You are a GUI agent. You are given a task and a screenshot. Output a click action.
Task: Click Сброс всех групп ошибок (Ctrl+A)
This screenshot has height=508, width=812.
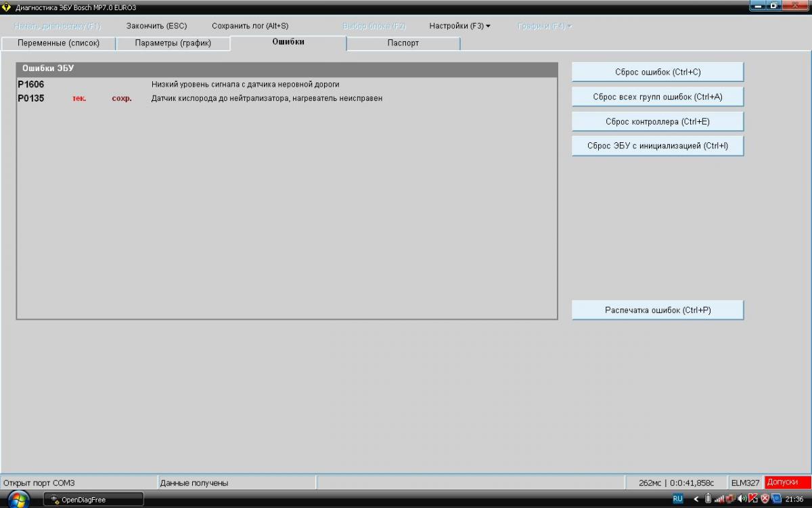point(658,97)
